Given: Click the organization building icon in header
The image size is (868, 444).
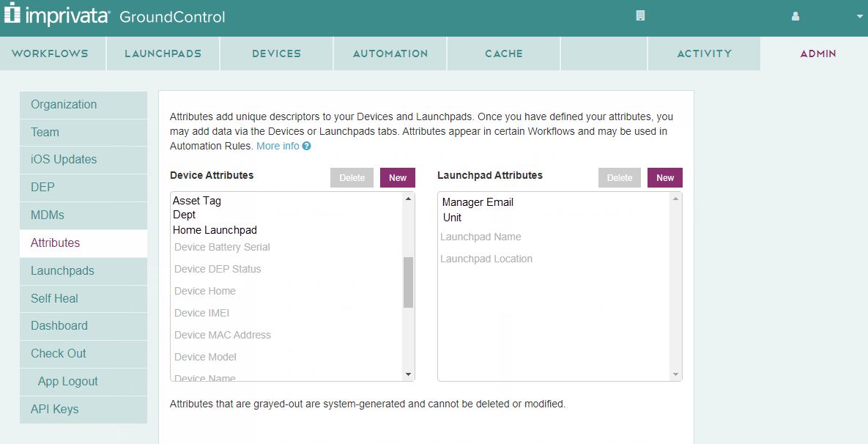Looking at the screenshot, I should (640, 15).
